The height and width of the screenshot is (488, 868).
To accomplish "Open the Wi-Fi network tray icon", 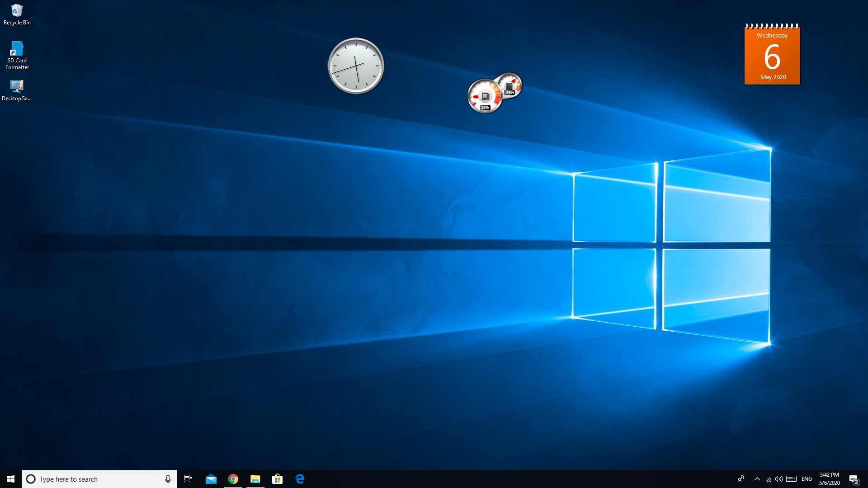I will [769, 479].
